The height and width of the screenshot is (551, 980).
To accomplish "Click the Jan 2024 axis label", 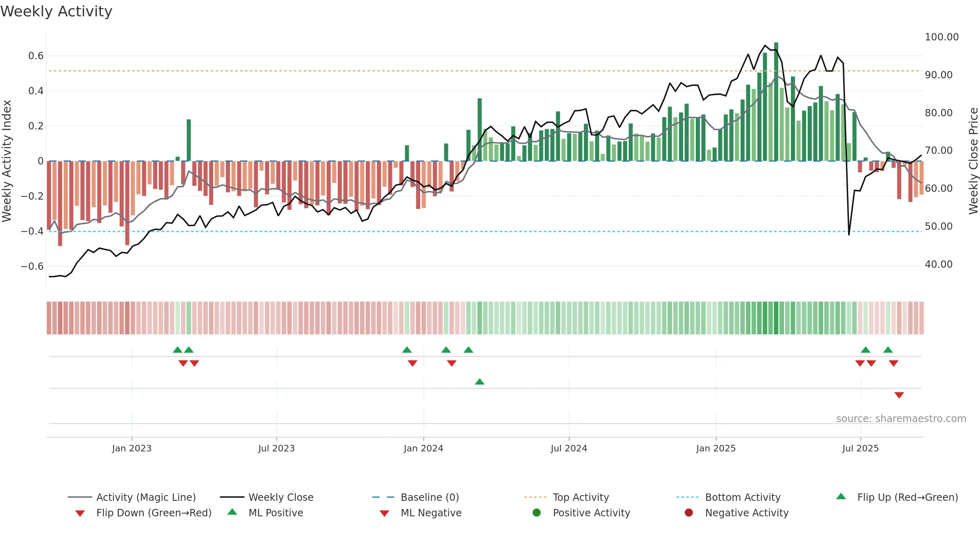I will tap(423, 448).
